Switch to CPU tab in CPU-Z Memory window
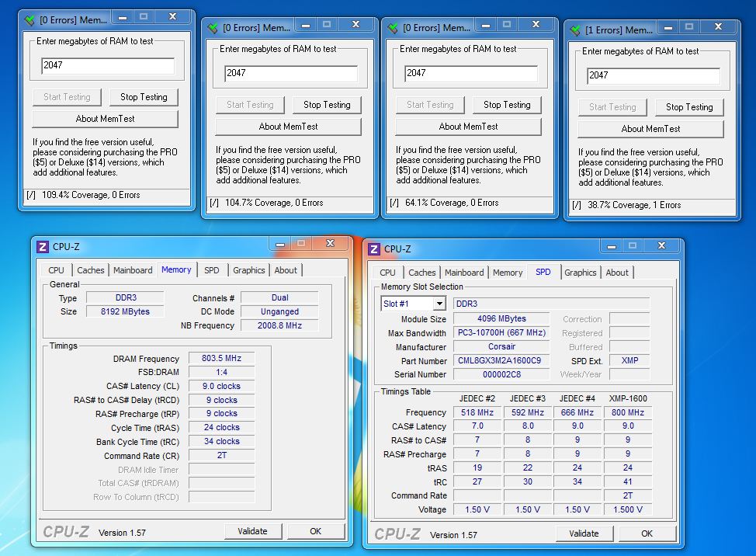 (56, 270)
